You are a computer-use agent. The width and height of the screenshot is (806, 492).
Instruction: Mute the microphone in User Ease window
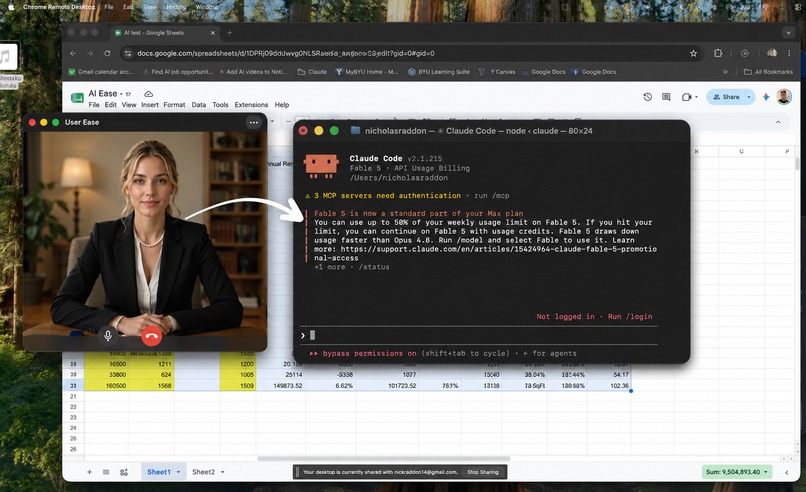pos(108,336)
